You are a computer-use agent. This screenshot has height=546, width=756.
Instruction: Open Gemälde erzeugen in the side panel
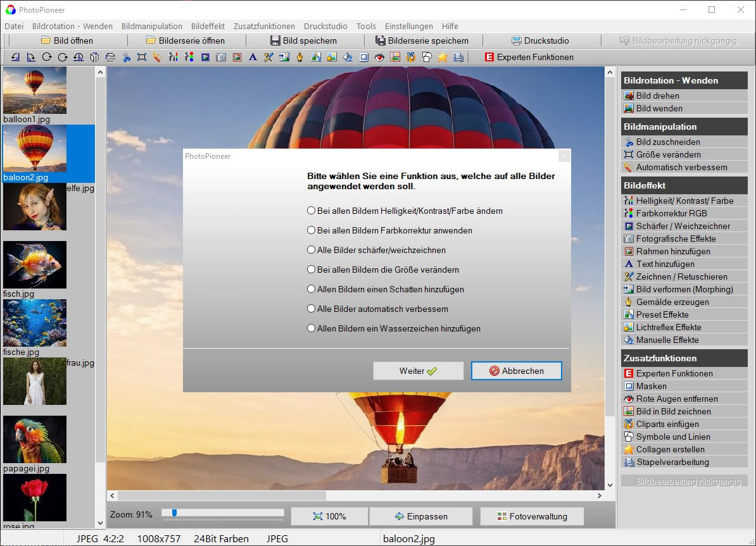(672, 302)
